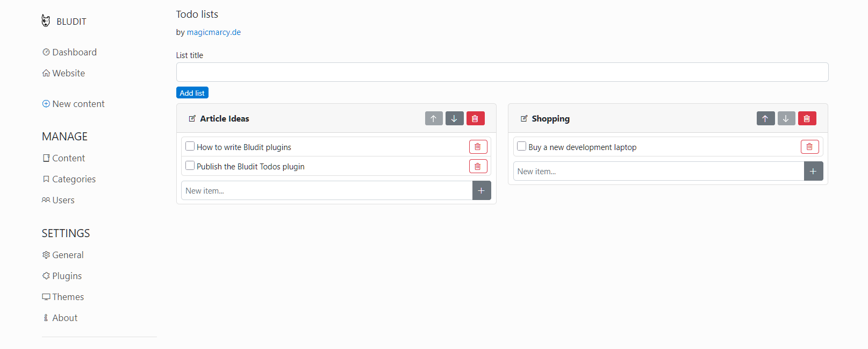Click the 'Todo lists' page heading

[x=197, y=15]
